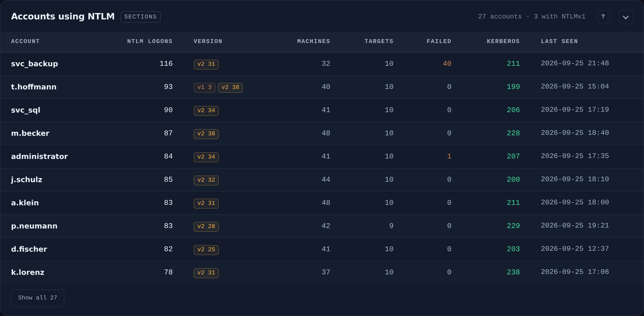Click the v2 32 badge for j.schulz
This screenshot has width=644, height=316.
click(x=206, y=180)
